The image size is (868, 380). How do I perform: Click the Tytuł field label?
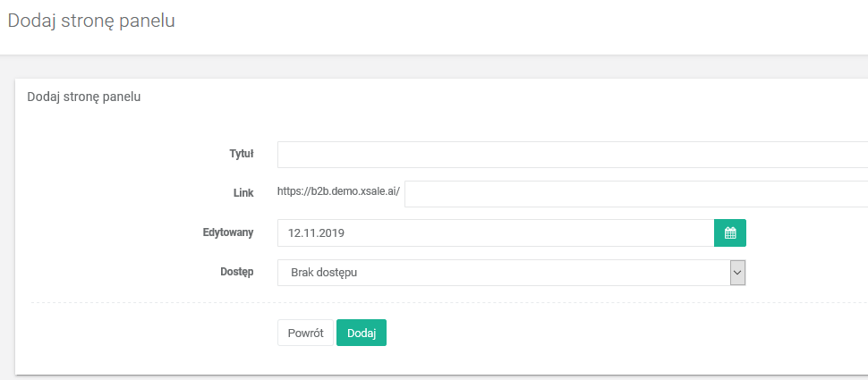(242, 154)
